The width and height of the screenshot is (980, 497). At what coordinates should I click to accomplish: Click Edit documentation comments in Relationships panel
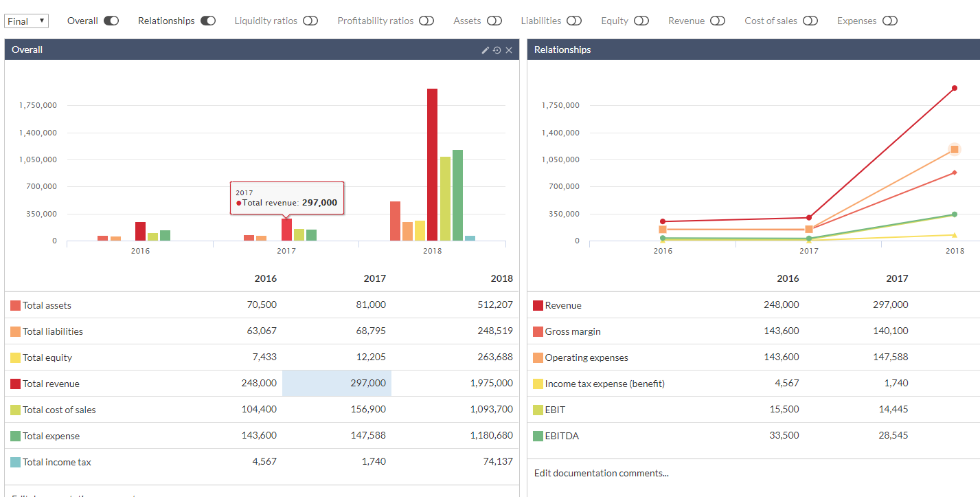point(602,473)
